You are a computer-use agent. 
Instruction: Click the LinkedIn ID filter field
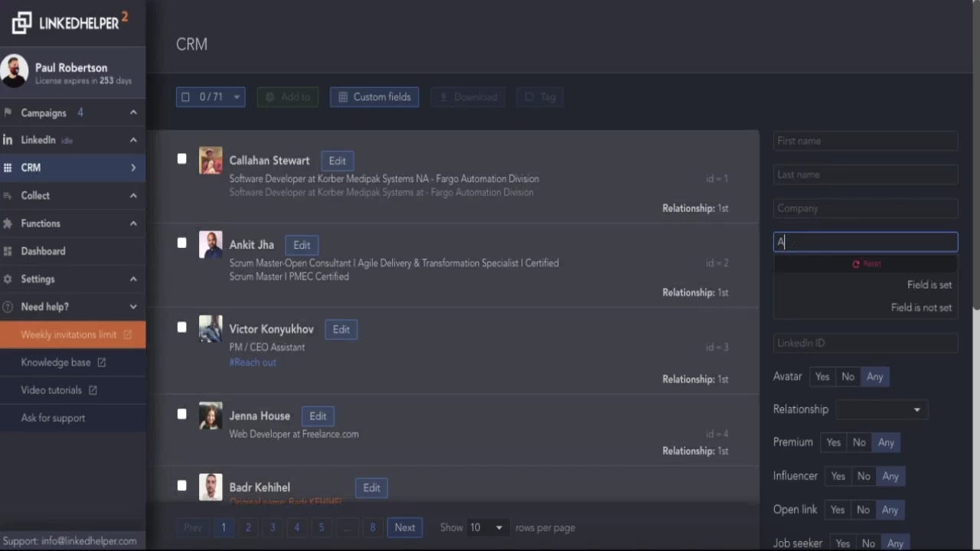pyautogui.click(x=865, y=343)
